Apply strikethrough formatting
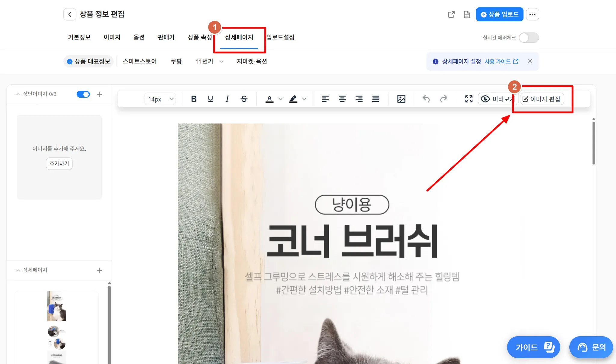 [x=244, y=99]
